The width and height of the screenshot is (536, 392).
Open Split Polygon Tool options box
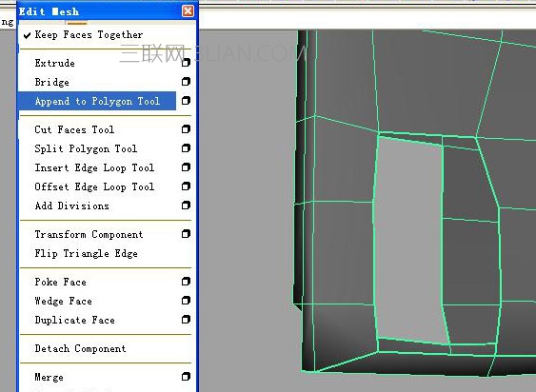[186, 148]
